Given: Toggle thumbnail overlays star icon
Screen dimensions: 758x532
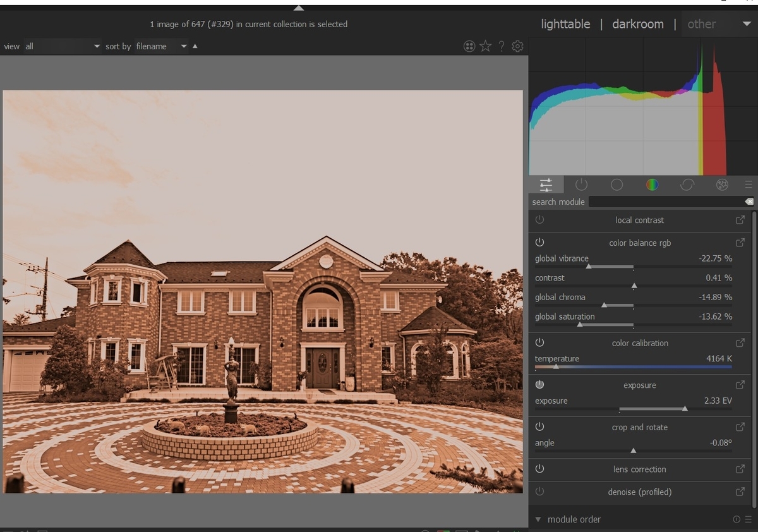Looking at the screenshot, I should pyautogui.click(x=485, y=46).
